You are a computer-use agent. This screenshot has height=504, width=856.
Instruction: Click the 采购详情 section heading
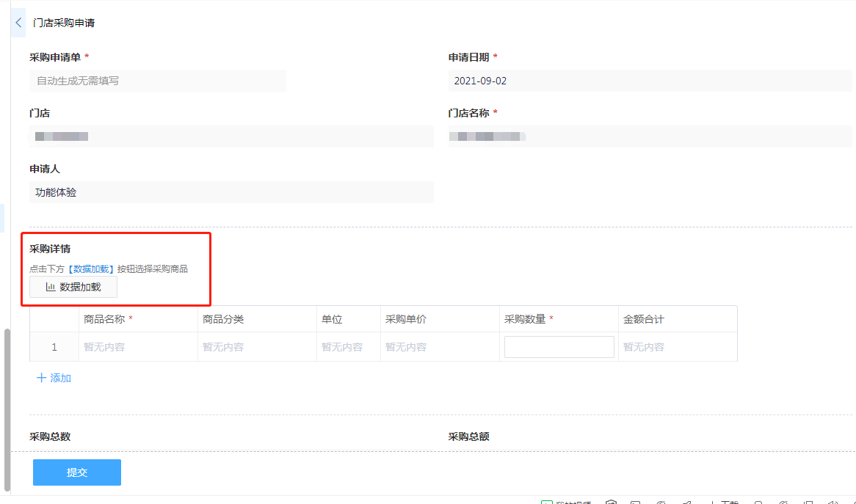click(x=50, y=249)
